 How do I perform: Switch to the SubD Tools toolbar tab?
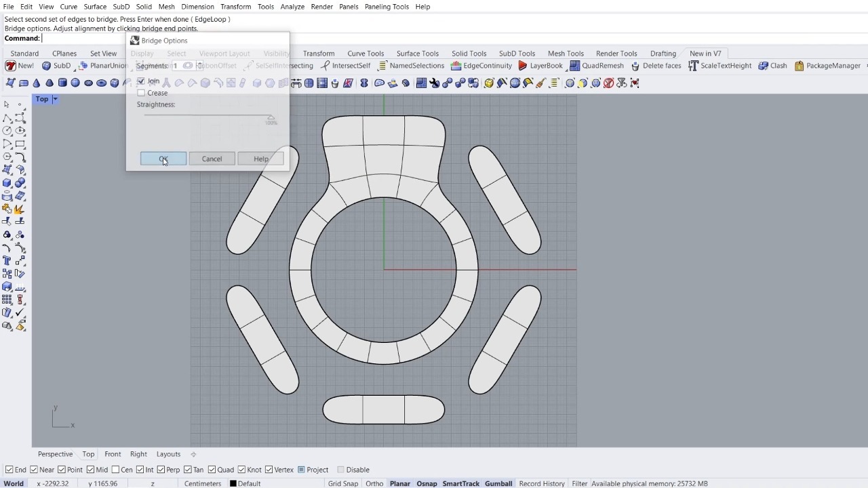pos(517,54)
